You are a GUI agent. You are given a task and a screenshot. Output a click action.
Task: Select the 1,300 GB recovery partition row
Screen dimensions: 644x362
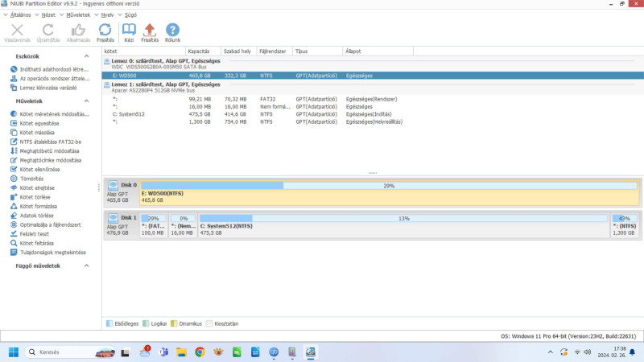pyautogui.click(x=373, y=122)
